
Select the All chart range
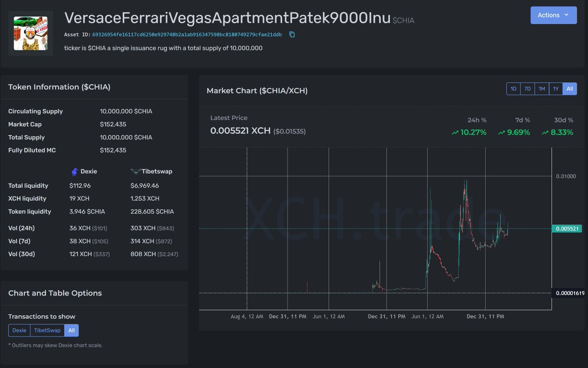(569, 89)
